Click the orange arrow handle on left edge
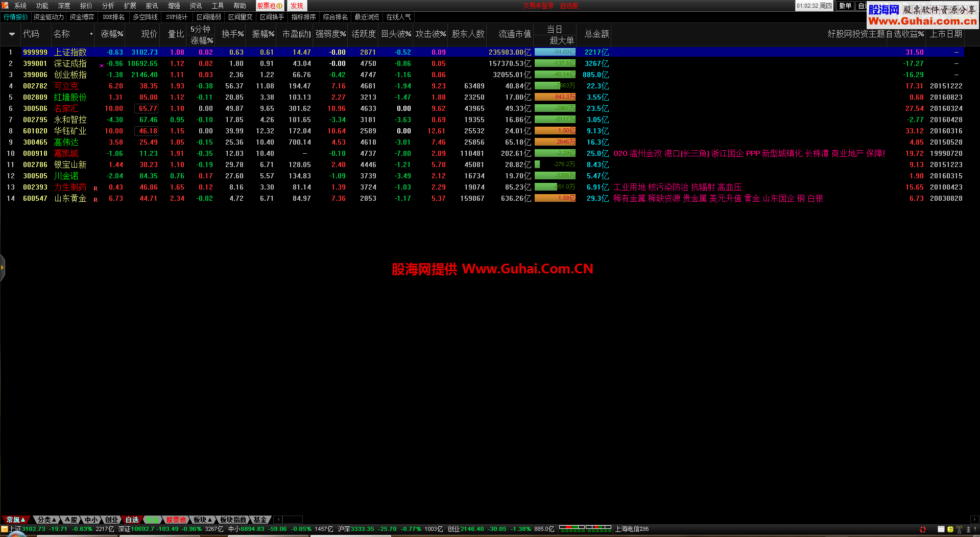This screenshot has width=980, height=537. click(x=2, y=267)
